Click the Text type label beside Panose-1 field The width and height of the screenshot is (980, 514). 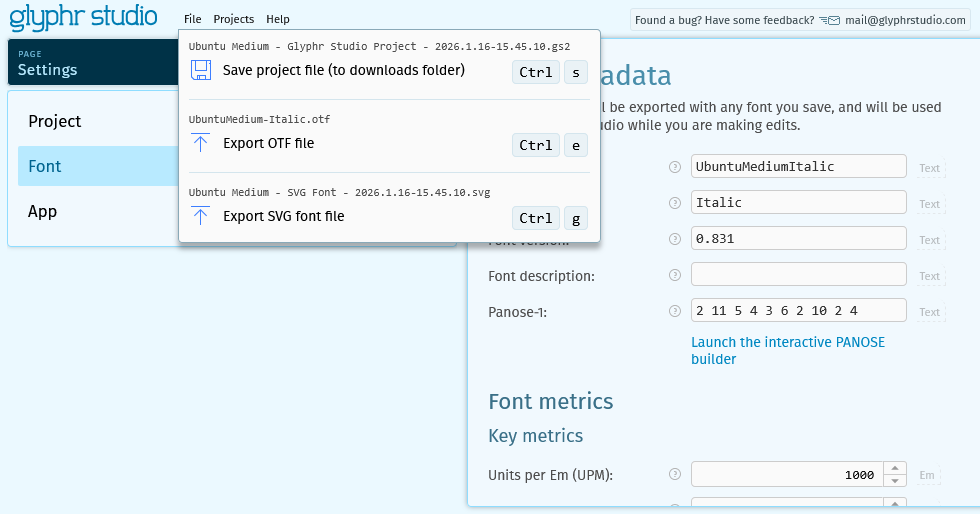click(929, 312)
